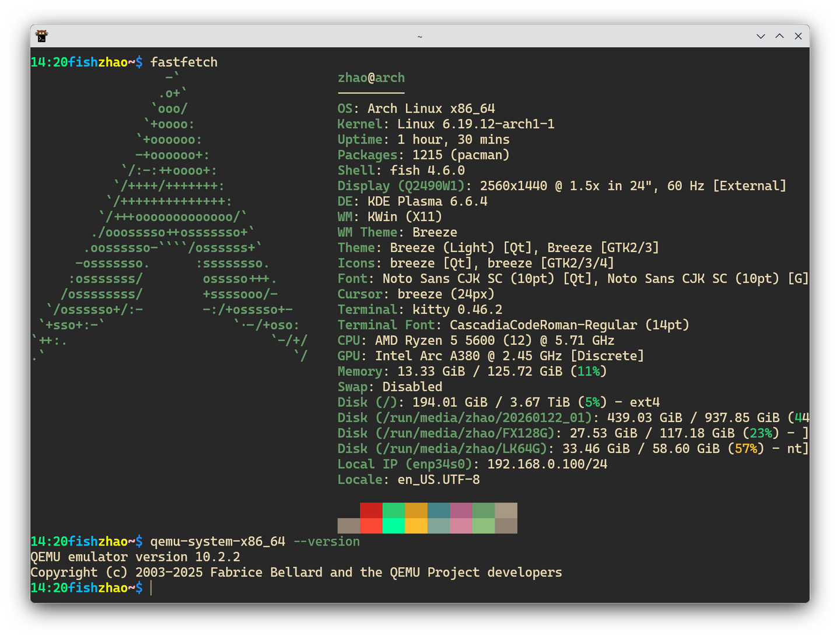Click the QEMU copyright line
The width and height of the screenshot is (840, 639).
pyautogui.click(x=296, y=572)
